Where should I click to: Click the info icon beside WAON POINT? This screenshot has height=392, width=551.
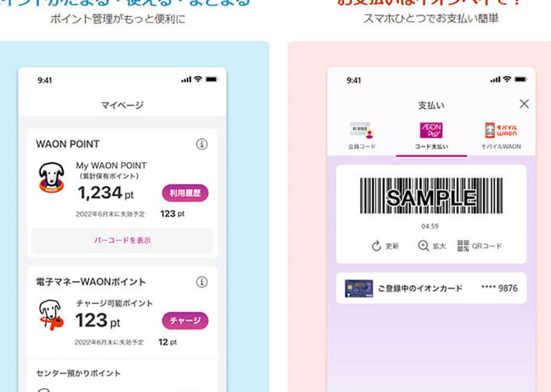point(202,144)
